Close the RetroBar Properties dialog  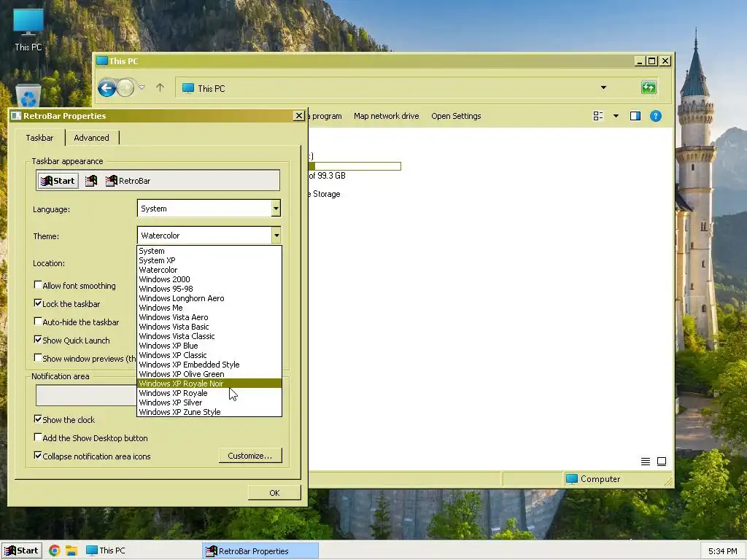pyautogui.click(x=298, y=116)
